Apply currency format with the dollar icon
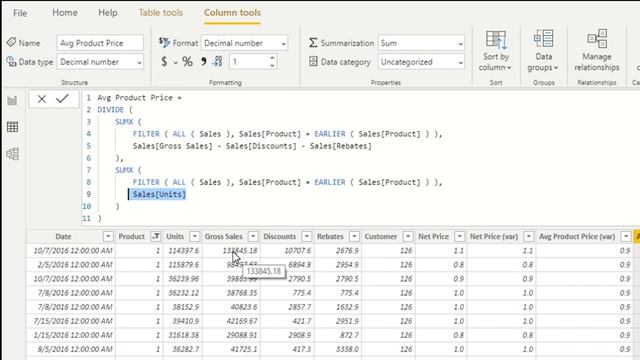The height and width of the screenshot is (360, 640). click(164, 62)
